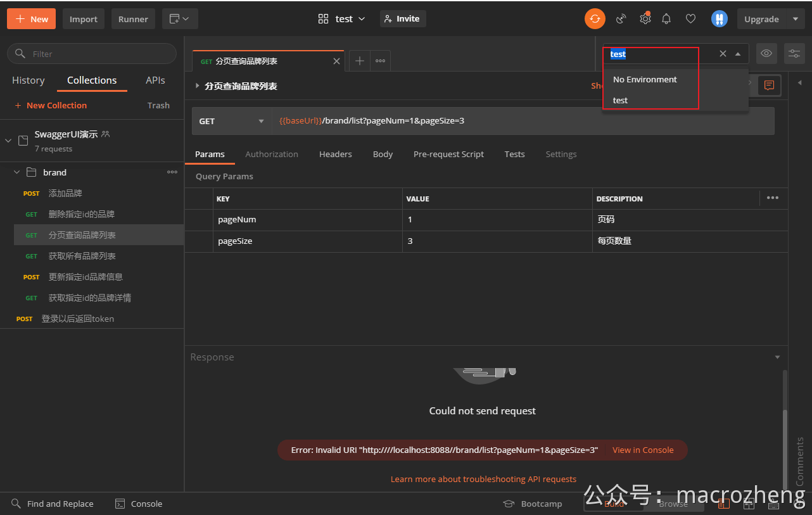Click the New button

[32, 19]
